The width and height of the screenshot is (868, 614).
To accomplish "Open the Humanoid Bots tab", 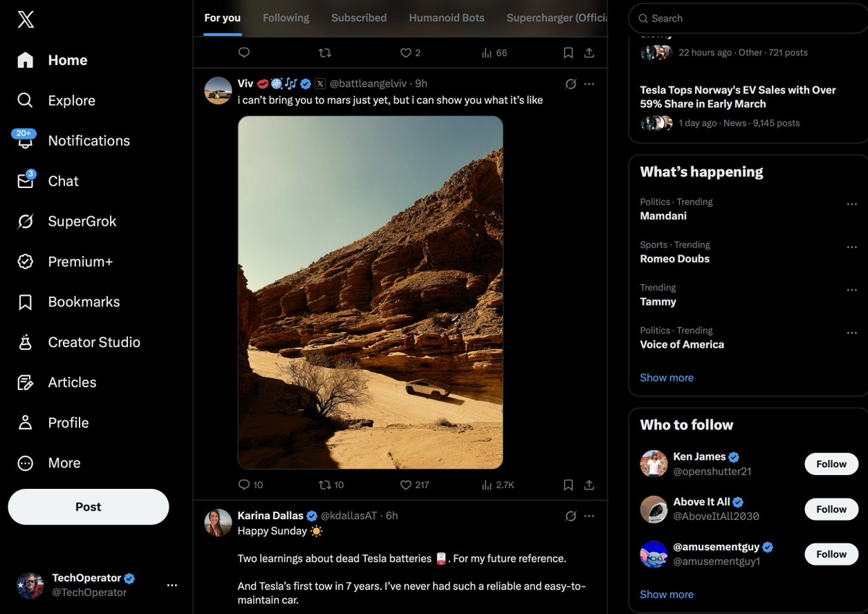I will pyautogui.click(x=446, y=17).
